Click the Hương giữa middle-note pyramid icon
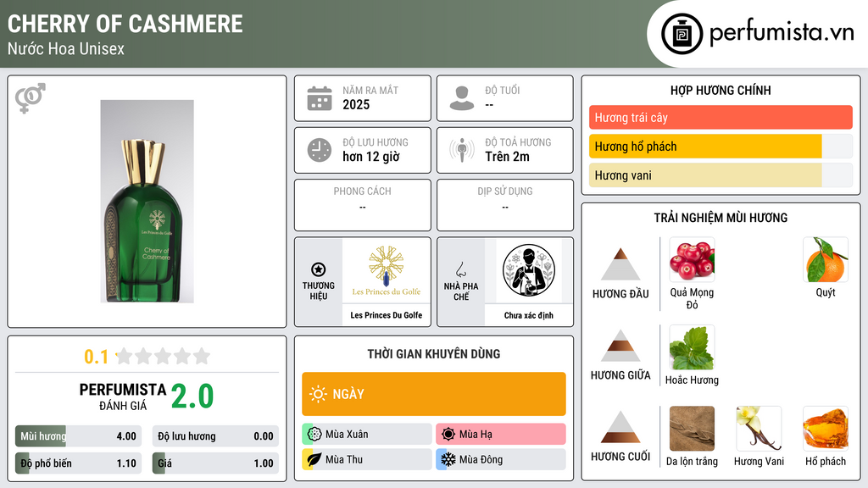Viewport: 868px width, 488px height. point(620,346)
